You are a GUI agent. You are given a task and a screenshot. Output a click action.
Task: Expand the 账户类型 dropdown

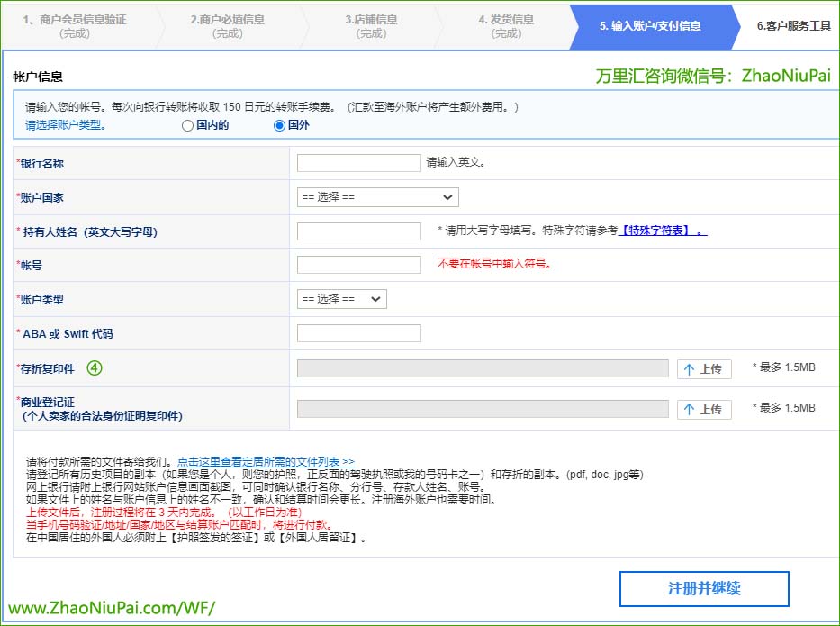click(341, 299)
